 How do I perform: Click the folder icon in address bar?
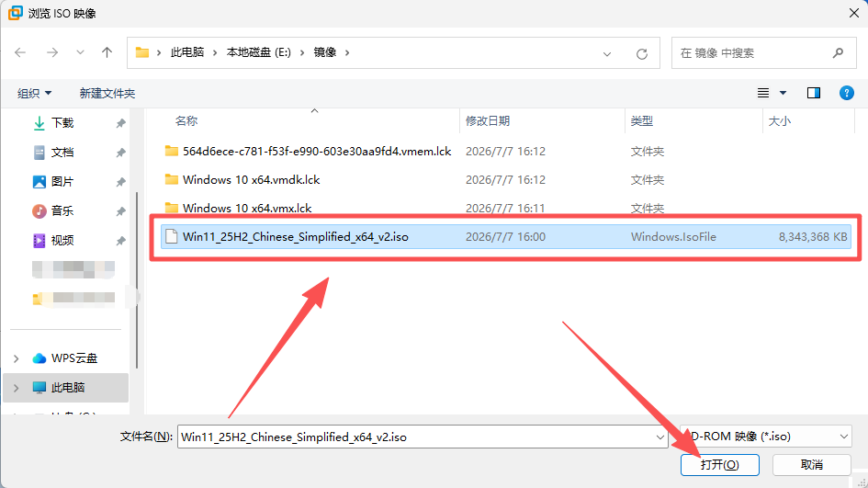coord(142,52)
